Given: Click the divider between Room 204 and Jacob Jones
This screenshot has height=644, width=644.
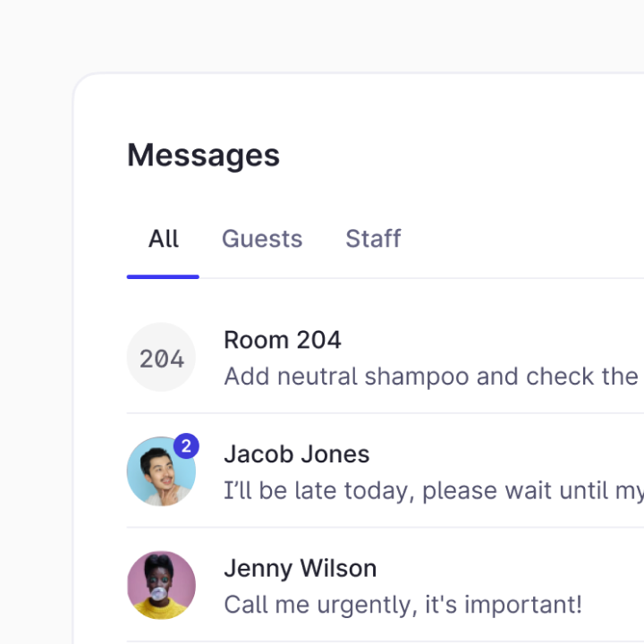Looking at the screenshot, I should 385,413.
